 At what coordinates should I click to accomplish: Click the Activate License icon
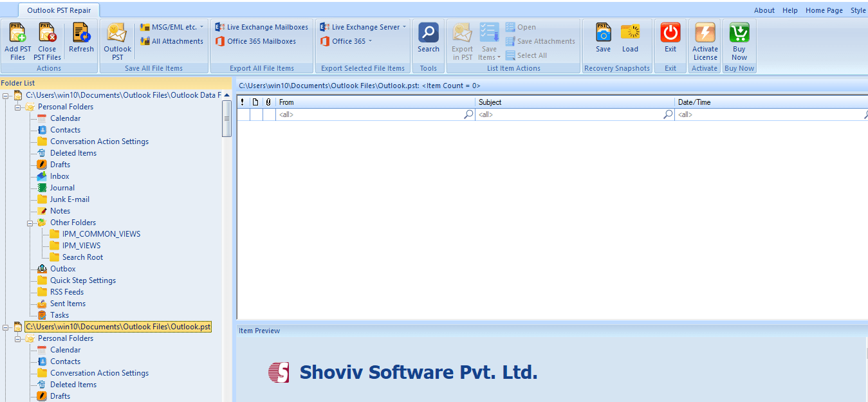[x=705, y=32]
